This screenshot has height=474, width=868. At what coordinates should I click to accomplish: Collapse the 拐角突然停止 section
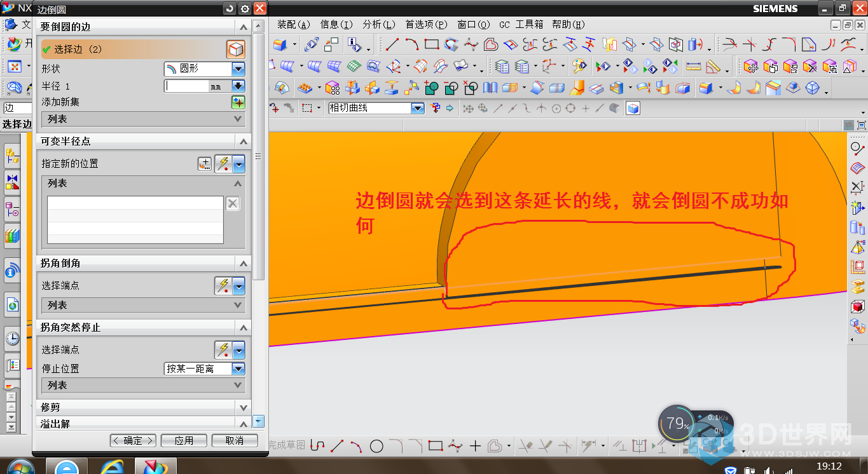click(242, 327)
